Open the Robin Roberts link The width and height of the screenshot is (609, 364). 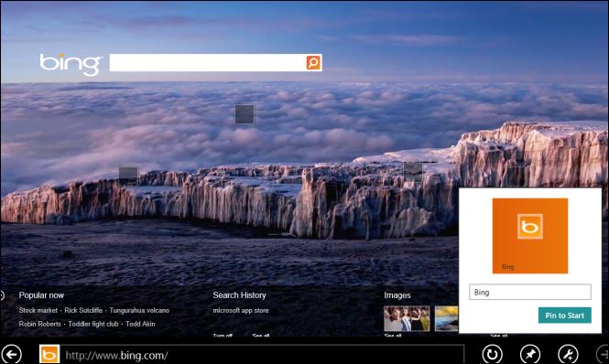(x=40, y=324)
